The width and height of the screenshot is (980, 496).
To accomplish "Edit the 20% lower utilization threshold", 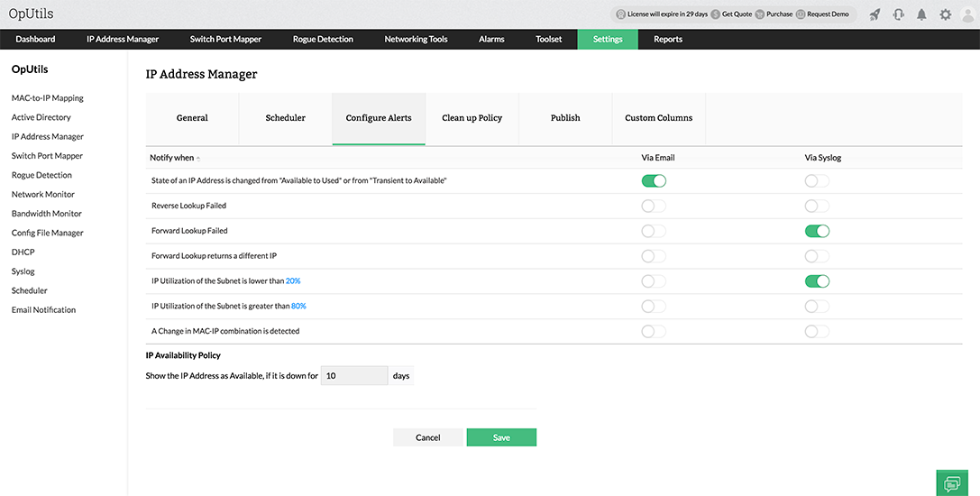I will tap(293, 281).
